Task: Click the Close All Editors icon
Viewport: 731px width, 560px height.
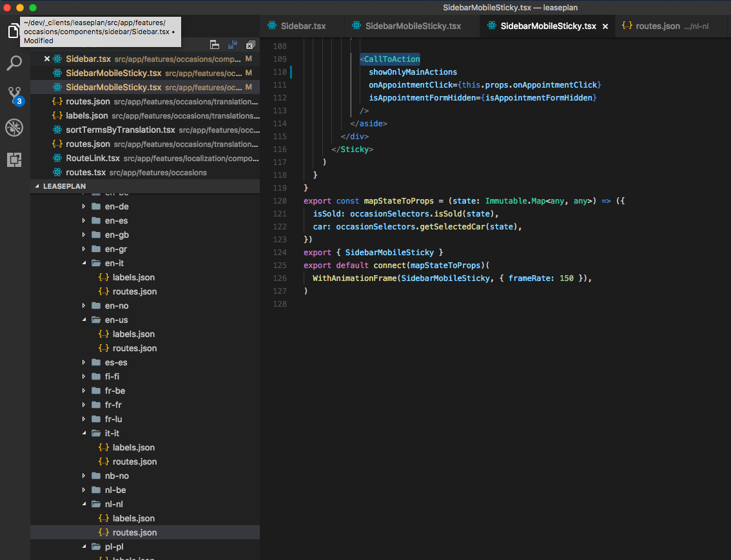Action: [x=251, y=44]
